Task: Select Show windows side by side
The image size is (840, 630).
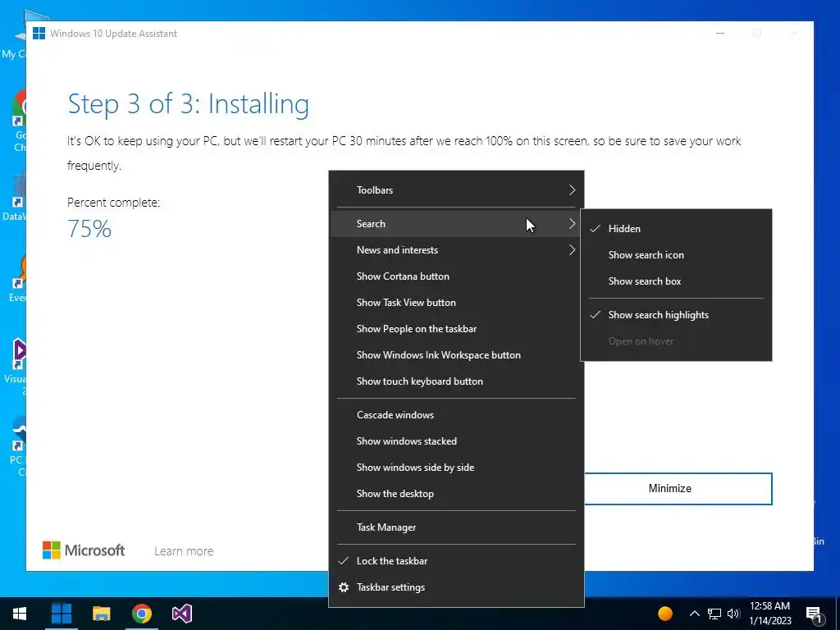Action: [456, 468]
